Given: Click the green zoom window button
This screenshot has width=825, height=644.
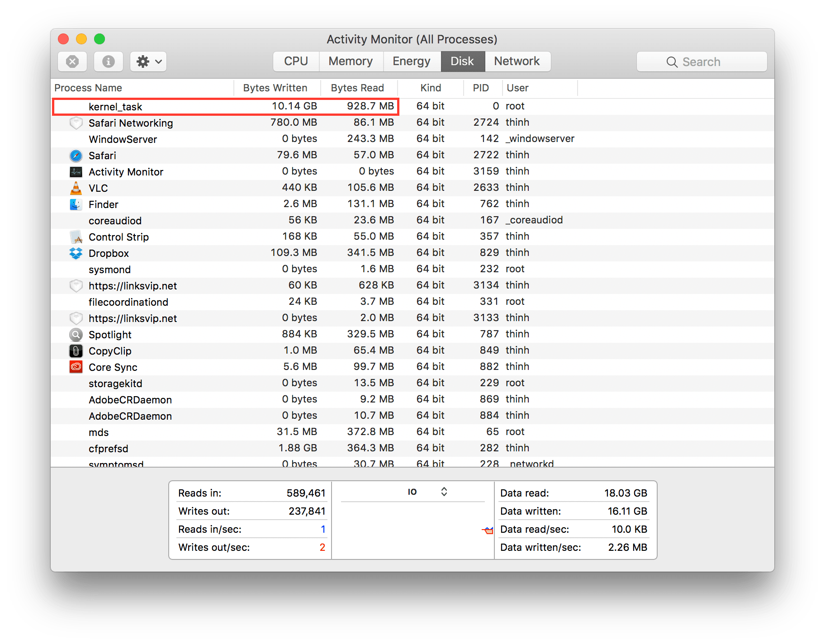Looking at the screenshot, I should 100,39.
